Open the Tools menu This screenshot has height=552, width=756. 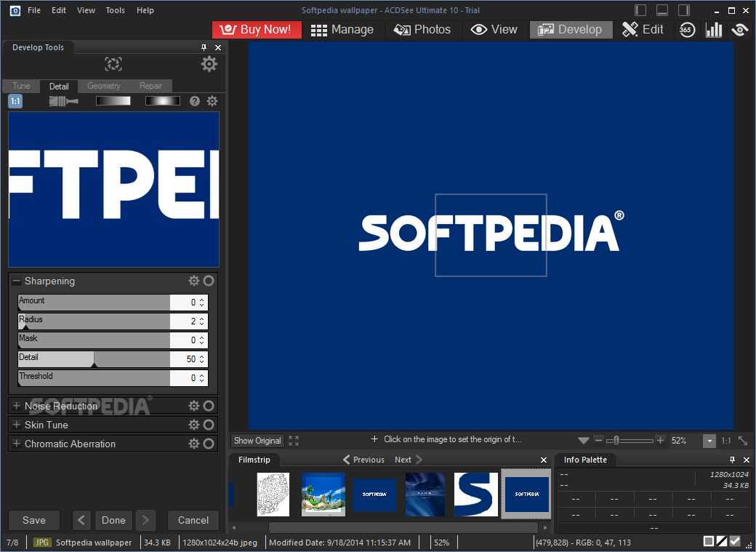coord(116,10)
